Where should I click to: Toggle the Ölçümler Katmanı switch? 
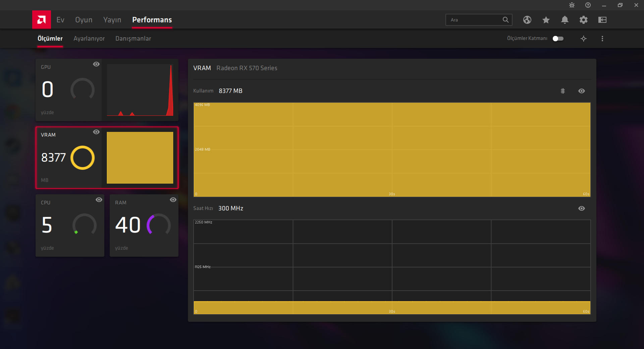pyautogui.click(x=558, y=39)
